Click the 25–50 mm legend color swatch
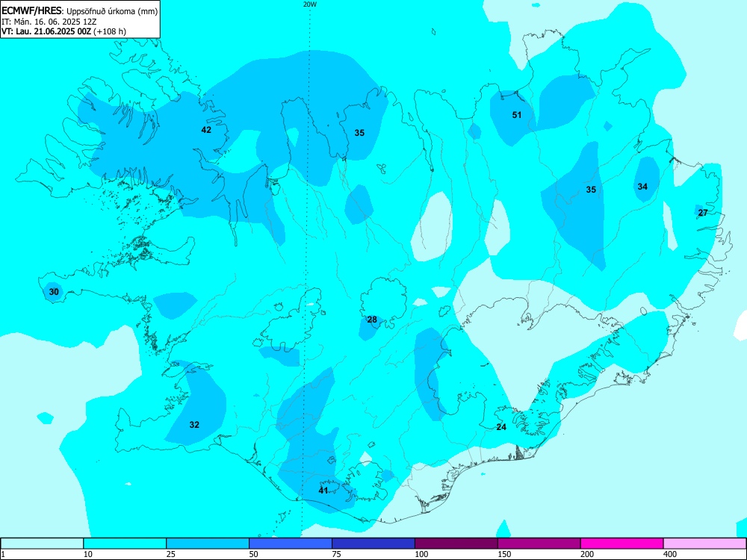Viewport: 747px width, 560px height. 208,544
